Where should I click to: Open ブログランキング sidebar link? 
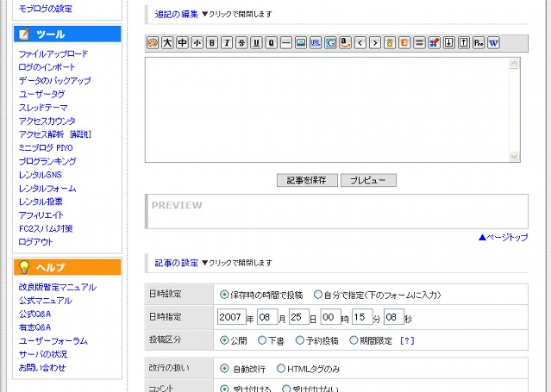pos(47,161)
